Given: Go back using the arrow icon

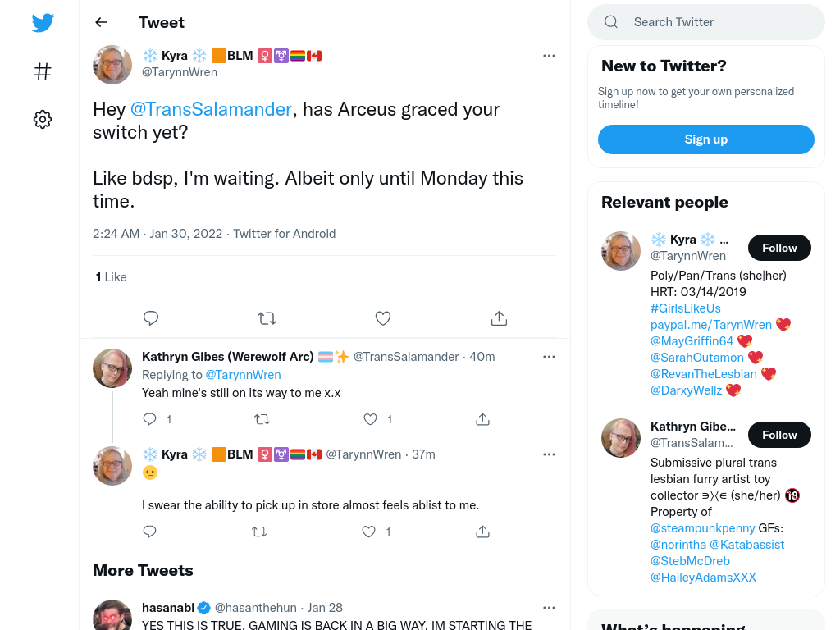Looking at the screenshot, I should (101, 22).
